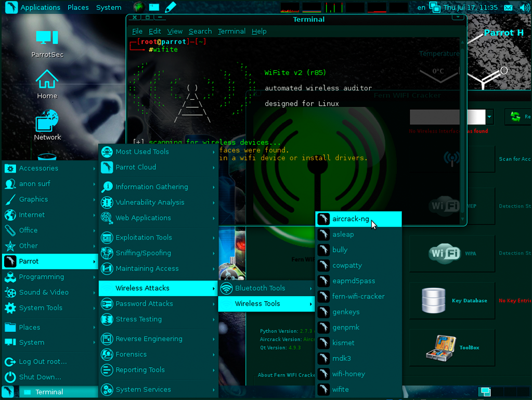Open the Places menu in top panel

[78, 7]
